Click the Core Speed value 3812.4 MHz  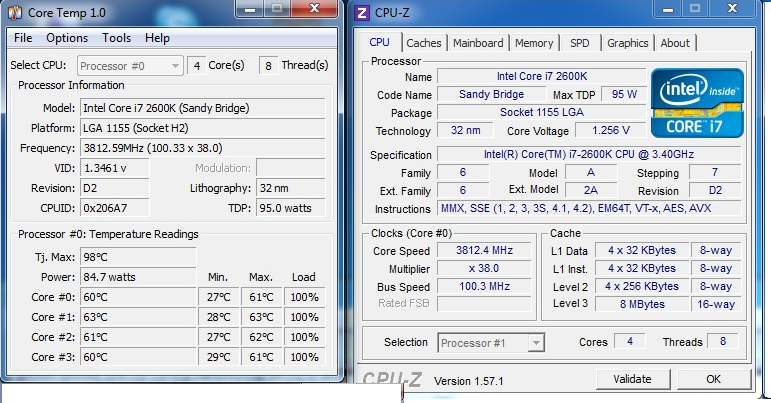pyautogui.click(x=484, y=250)
